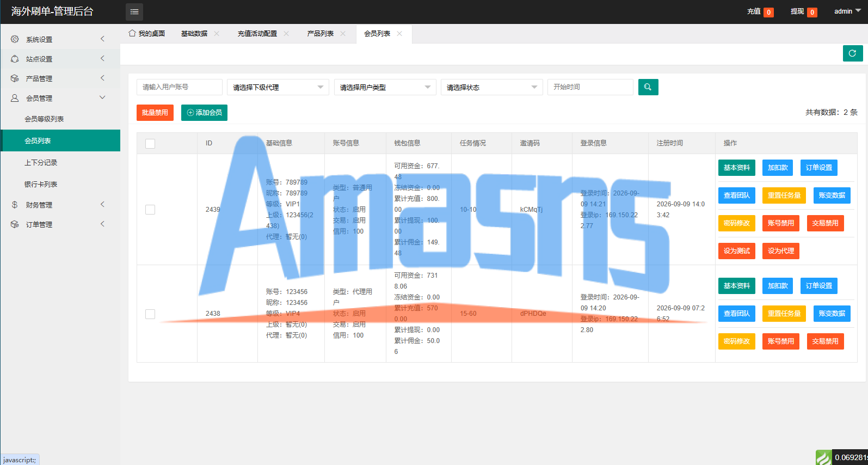Open the admin user dropdown

pos(847,11)
